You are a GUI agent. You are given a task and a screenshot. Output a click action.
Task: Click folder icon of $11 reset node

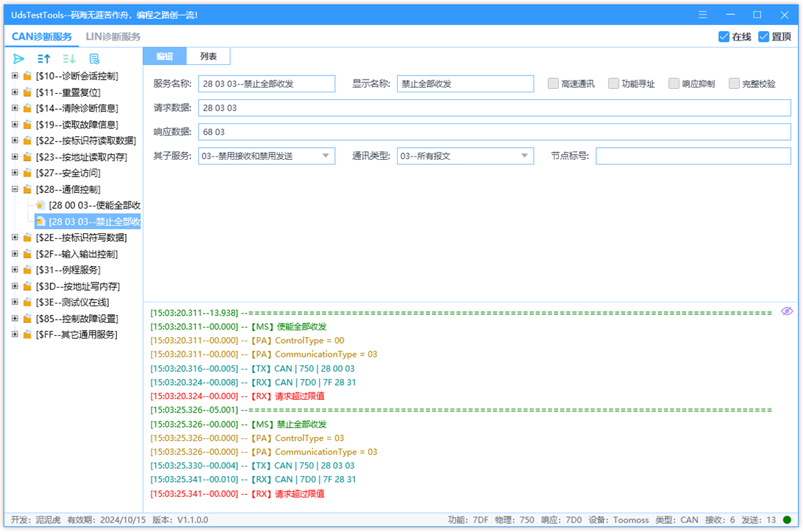click(28, 92)
